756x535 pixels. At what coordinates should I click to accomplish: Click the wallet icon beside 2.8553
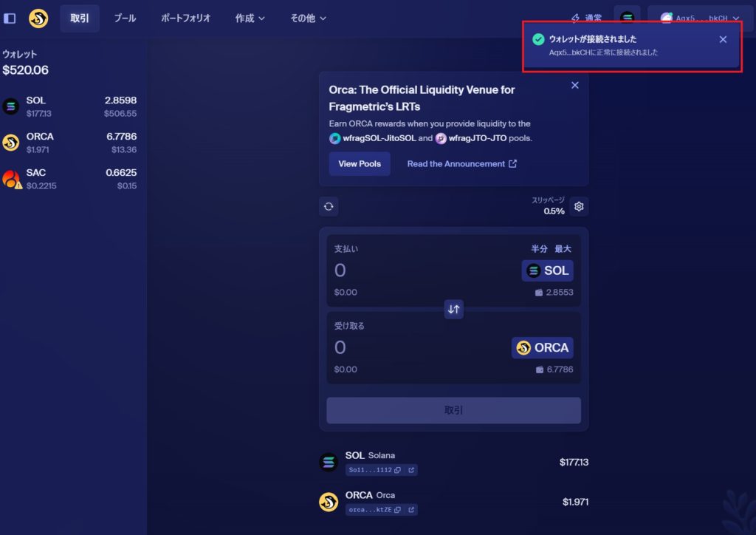pyautogui.click(x=538, y=293)
